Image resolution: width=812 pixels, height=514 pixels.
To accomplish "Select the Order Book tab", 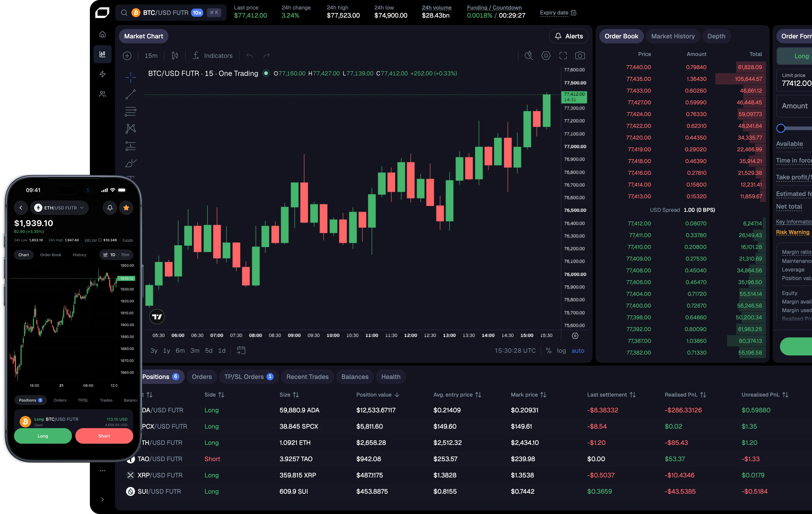I will (621, 36).
